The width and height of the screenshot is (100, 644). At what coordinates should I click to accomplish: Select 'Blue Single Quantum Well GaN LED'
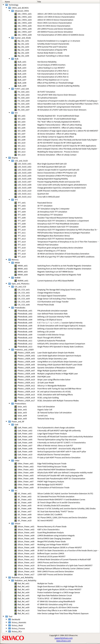pyautogui.click(x=52, y=164)
